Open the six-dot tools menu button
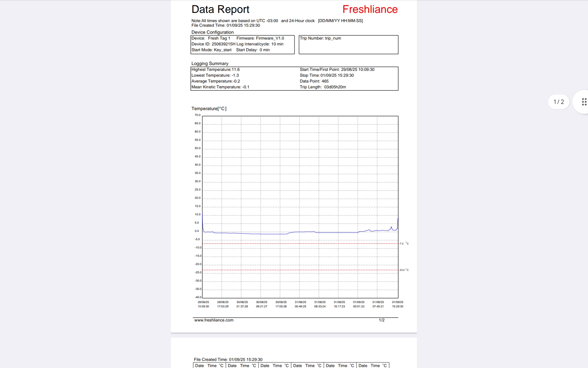Viewport: 588px width, 368px height. coord(584,102)
